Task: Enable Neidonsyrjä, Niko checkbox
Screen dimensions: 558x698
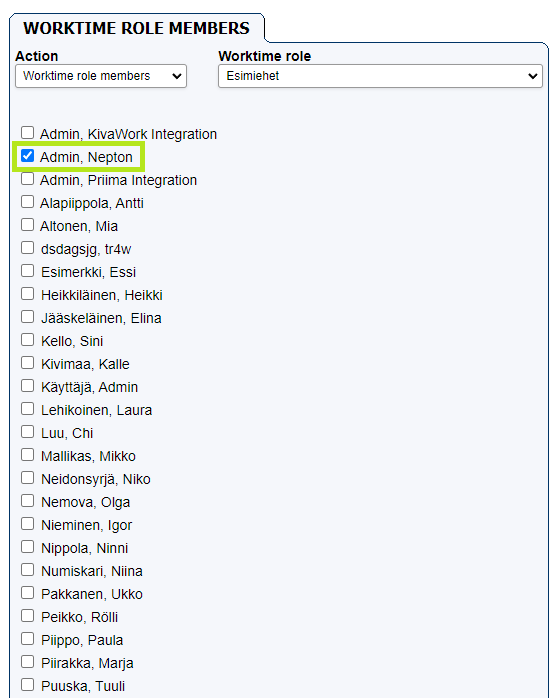Action: click(28, 478)
